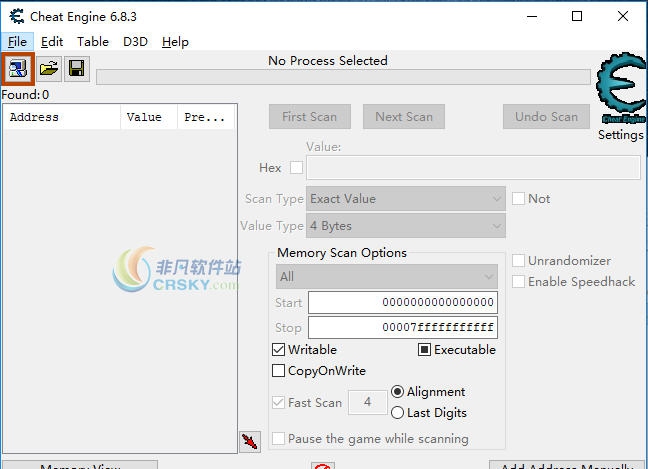This screenshot has height=469, width=648.
Task: Enable the Unrandomizer checkbox
Action: click(518, 261)
